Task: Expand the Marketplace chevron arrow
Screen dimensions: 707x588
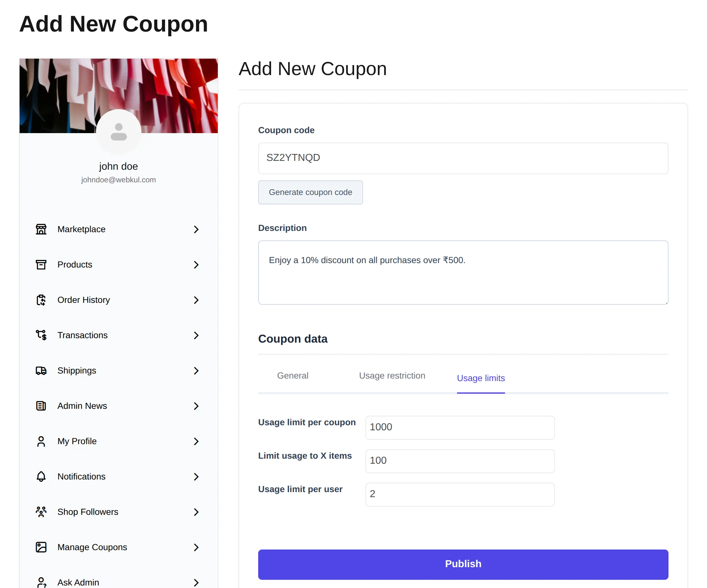Action: (196, 230)
